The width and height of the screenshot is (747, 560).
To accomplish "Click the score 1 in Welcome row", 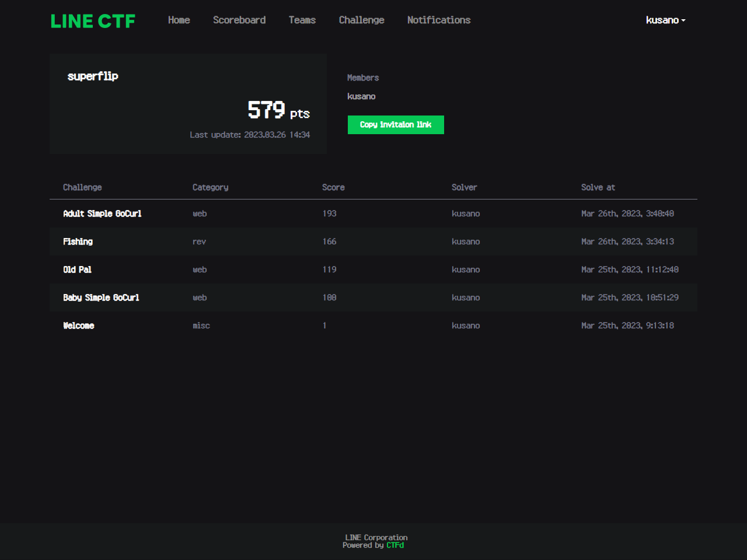I will (324, 325).
